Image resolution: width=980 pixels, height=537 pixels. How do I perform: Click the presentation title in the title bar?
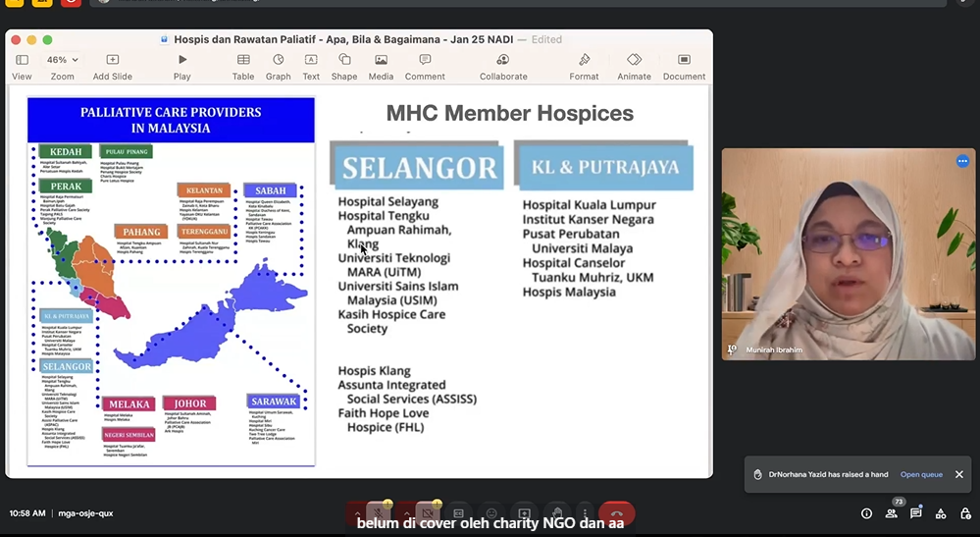point(343,39)
